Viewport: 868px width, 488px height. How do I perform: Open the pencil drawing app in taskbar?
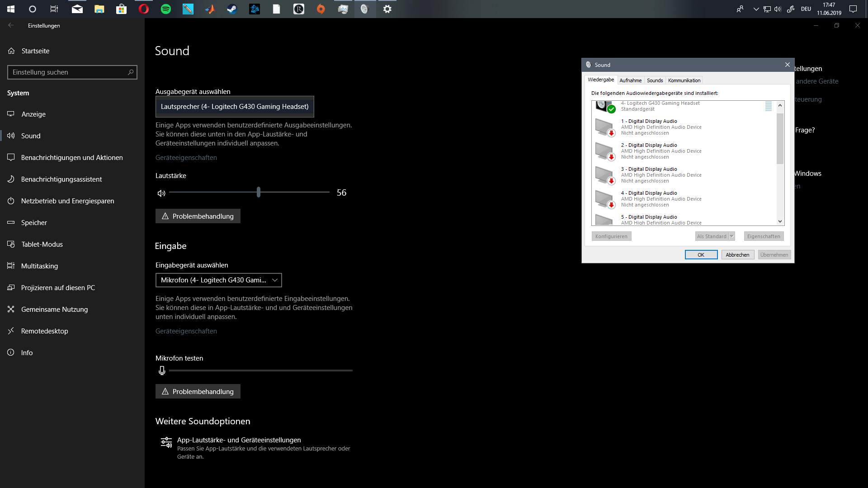pyautogui.click(x=188, y=9)
